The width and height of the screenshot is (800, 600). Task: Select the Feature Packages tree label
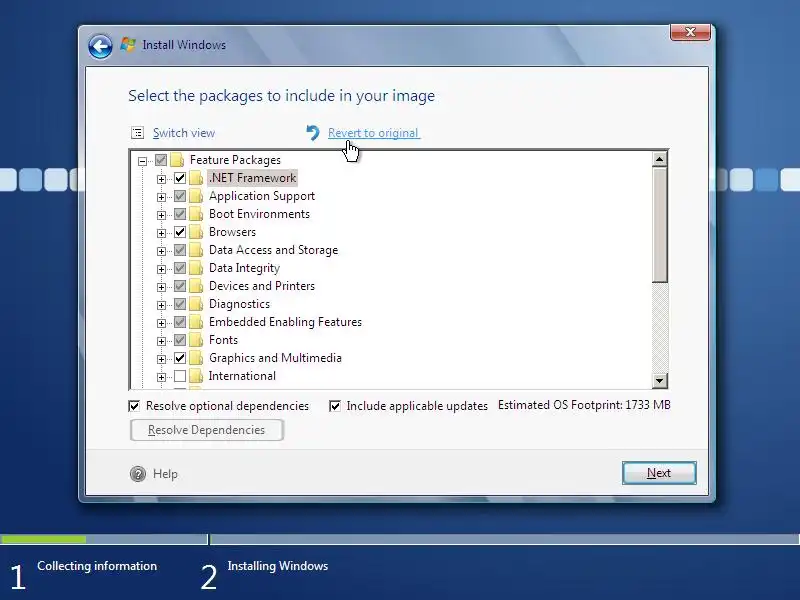click(235, 160)
